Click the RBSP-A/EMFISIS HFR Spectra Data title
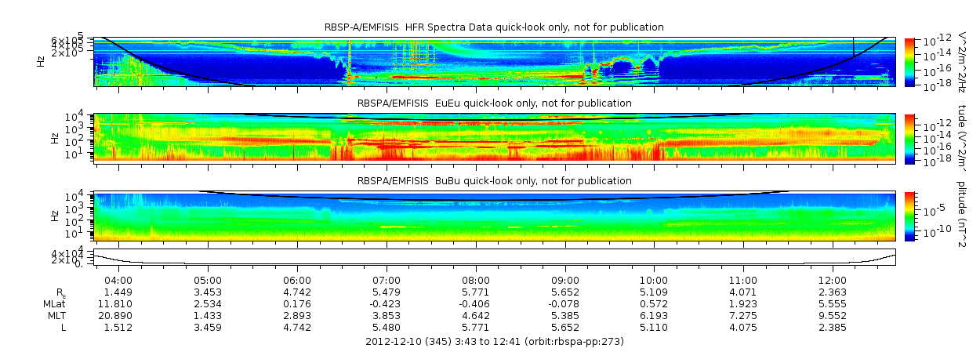Screen dimensions: 980x352 (x=494, y=27)
